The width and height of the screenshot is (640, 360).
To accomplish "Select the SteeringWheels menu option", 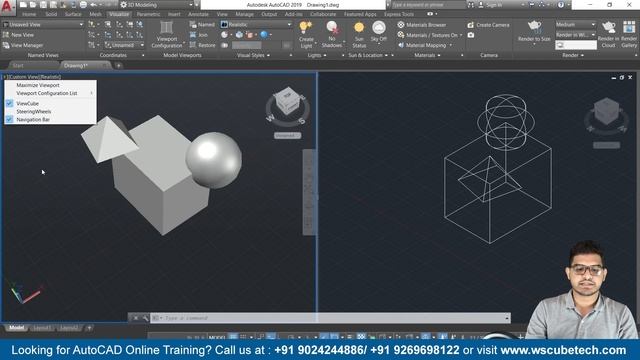I will click(50, 111).
